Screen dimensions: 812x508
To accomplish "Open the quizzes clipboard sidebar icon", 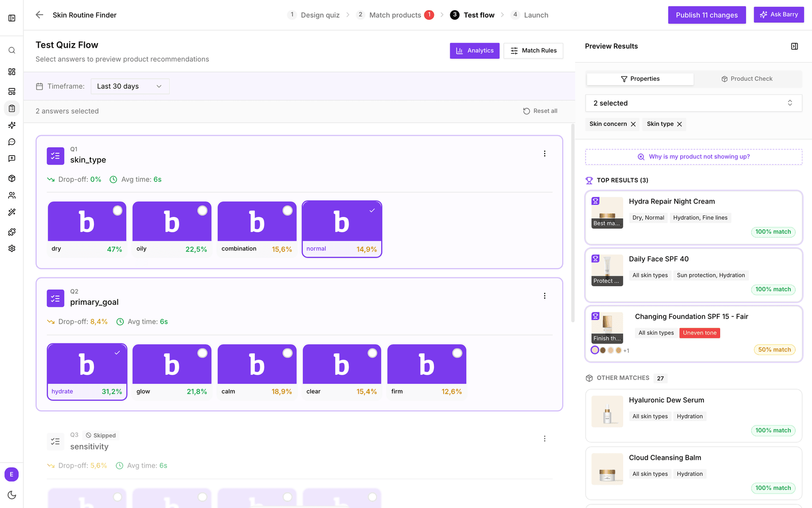I will (12, 108).
